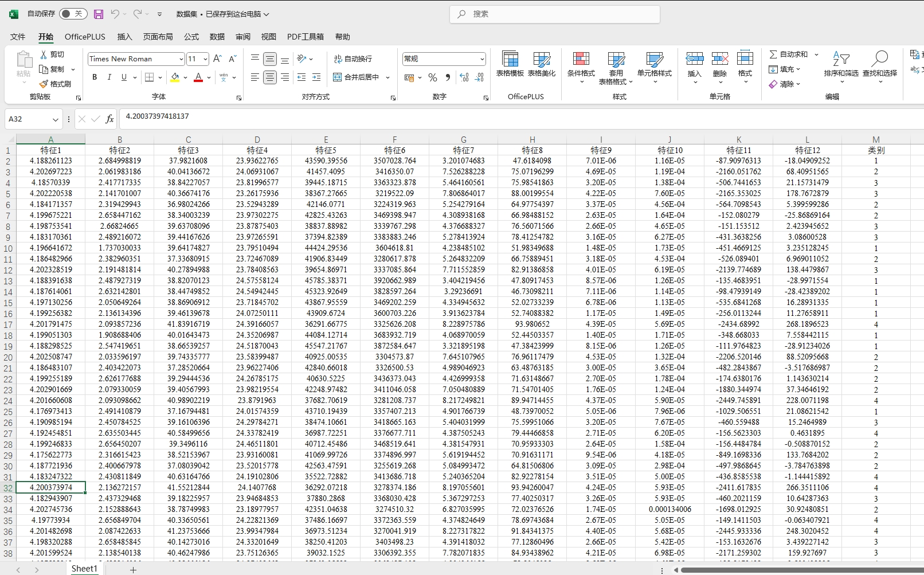Switch to the 插入 ribbon tab
The image size is (924, 575).
125,36
